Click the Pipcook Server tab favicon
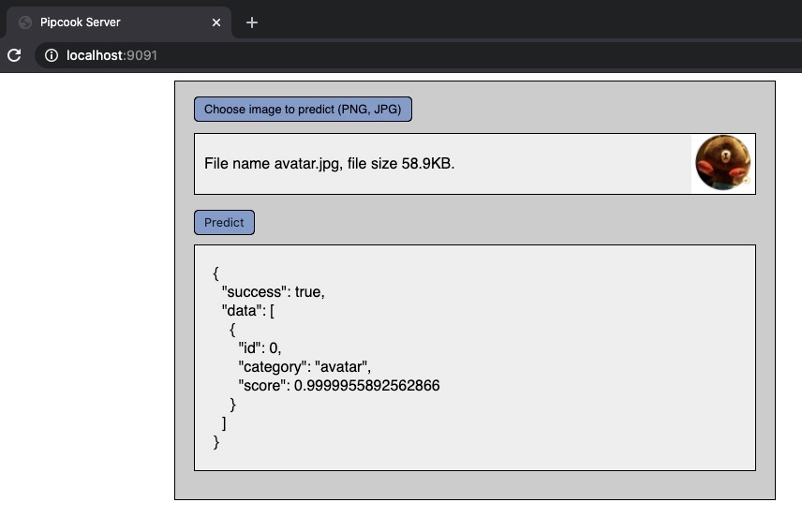 pos(25,22)
